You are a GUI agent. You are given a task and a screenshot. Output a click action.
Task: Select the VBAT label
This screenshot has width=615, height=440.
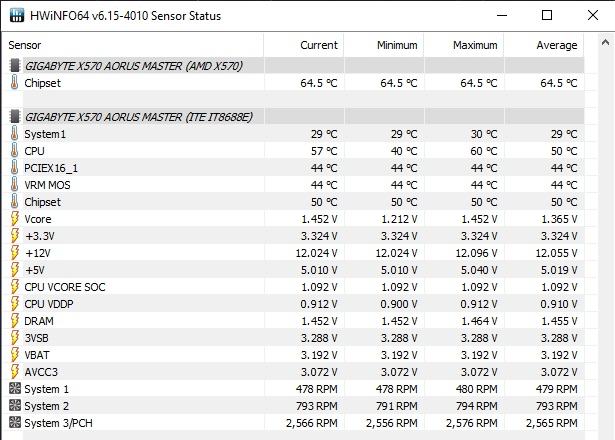click(37, 355)
